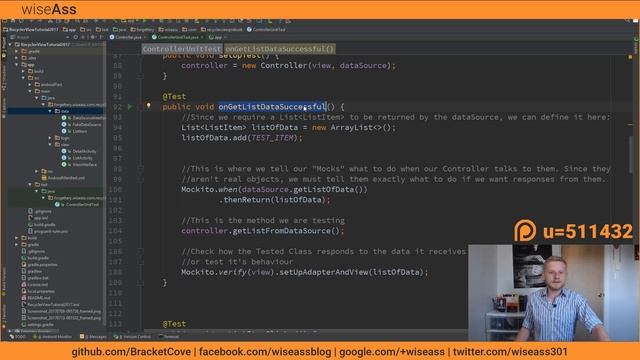This screenshot has height=360, width=640.
Task: Select the DetailActivity class in tree
Action: pos(79,151)
